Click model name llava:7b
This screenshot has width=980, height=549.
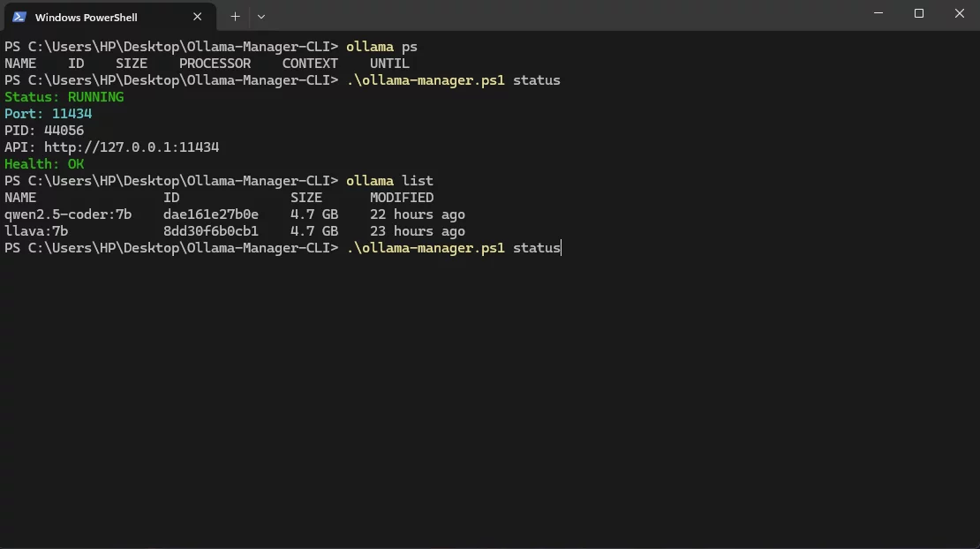click(36, 232)
